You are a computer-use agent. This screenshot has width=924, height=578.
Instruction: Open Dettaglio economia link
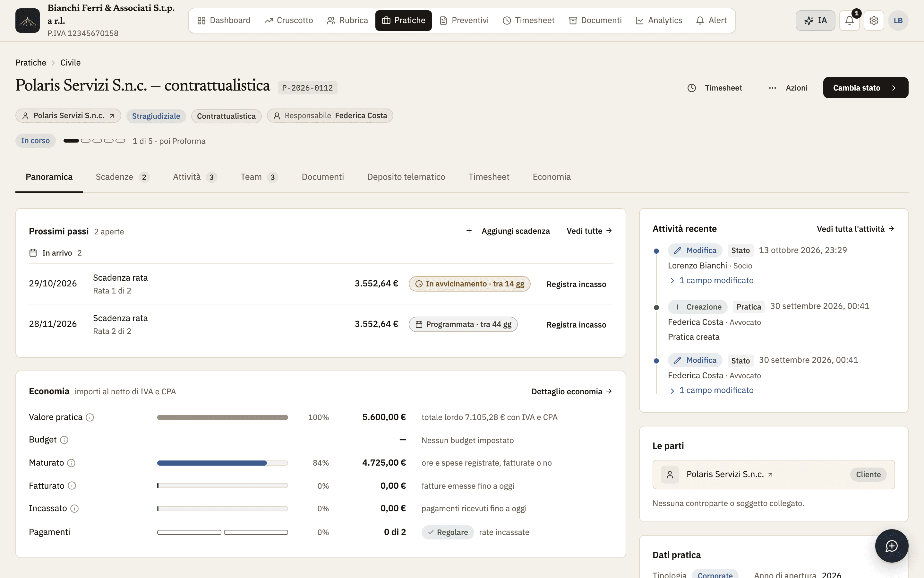tap(572, 391)
